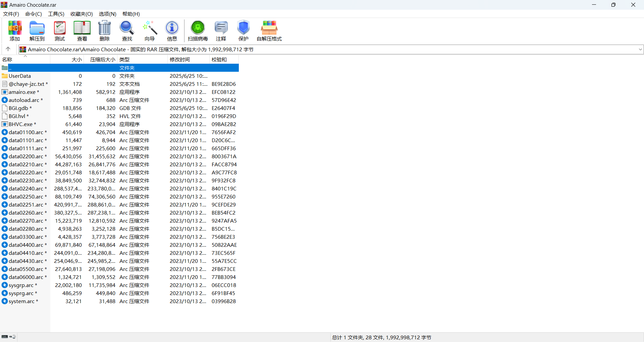Expand the archive path dropdown arrow
Image resolution: width=644 pixels, height=342 pixels.
click(x=640, y=50)
